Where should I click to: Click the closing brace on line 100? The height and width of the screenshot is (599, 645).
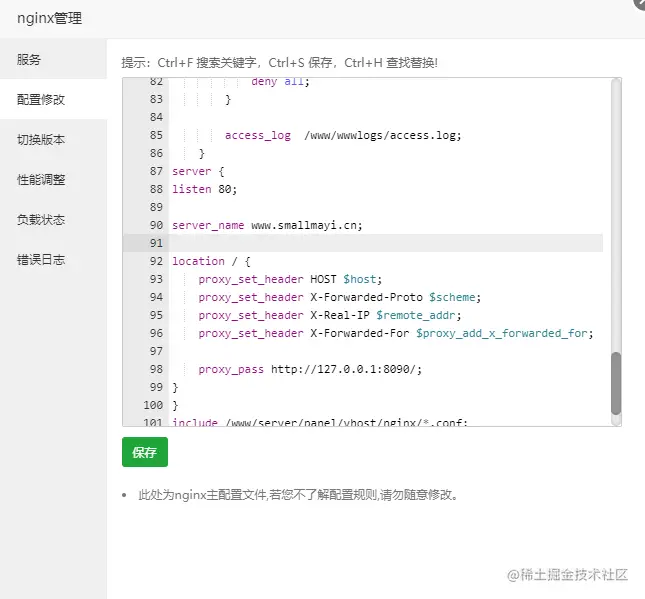coord(175,405)
